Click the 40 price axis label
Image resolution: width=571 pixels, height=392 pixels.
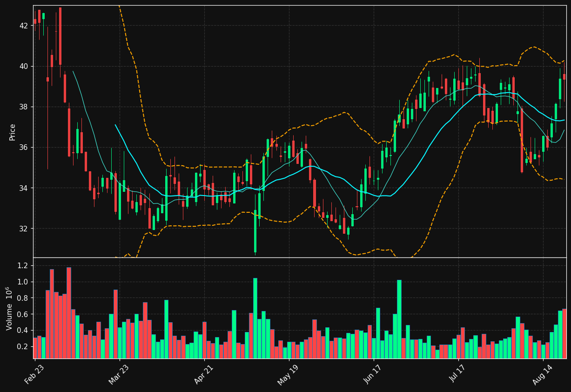[23, 66]
